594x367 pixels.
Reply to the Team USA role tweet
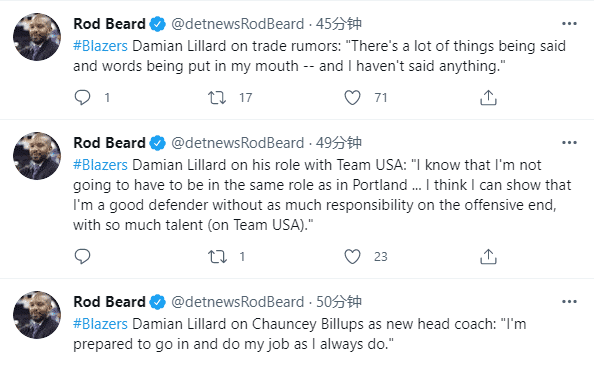point(82,257)
